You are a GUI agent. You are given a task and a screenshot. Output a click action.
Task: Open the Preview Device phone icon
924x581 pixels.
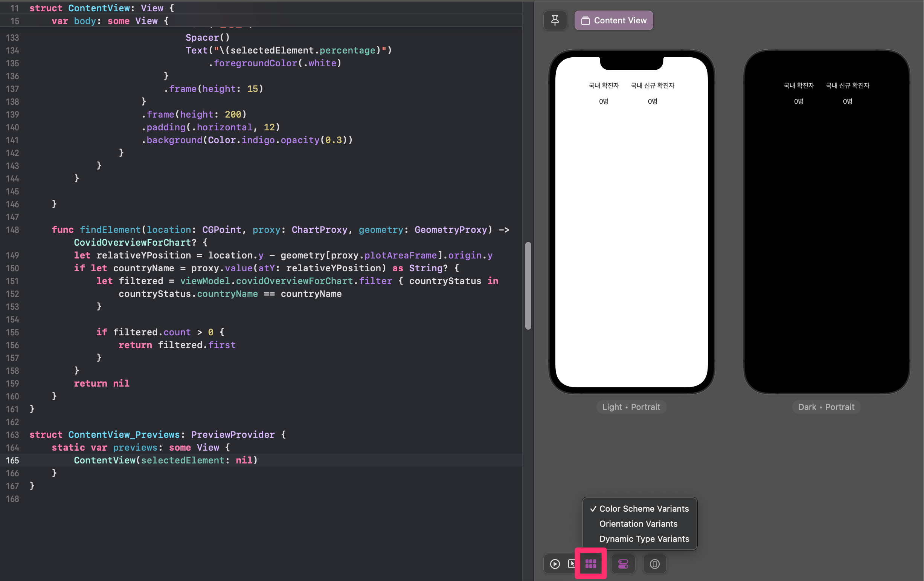(x=655, y=564)
